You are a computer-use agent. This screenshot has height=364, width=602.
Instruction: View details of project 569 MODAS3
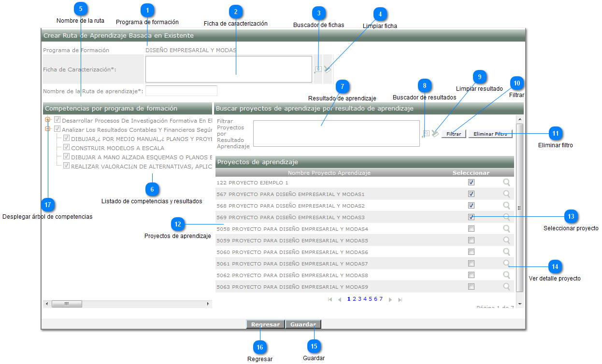[x=506, y=217]
